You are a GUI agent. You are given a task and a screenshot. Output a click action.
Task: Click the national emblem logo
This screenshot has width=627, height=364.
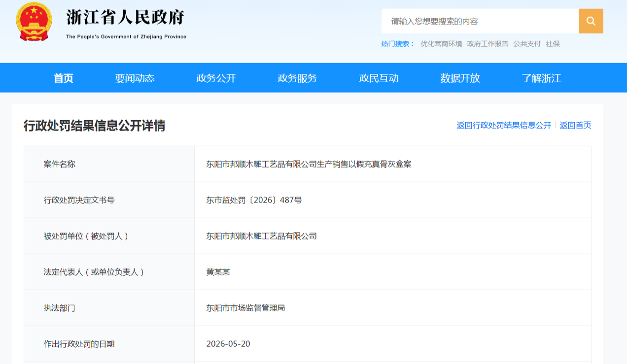tap(34, 22)
